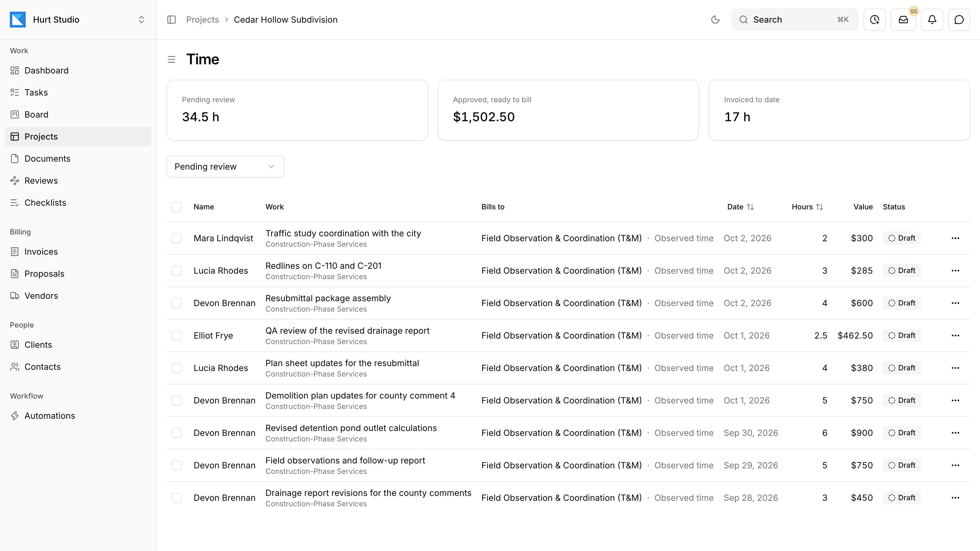Open actions for Resubmittal package assembly
Image resolution: width=980 pixels, height=551 pixels.
[955, 303]
